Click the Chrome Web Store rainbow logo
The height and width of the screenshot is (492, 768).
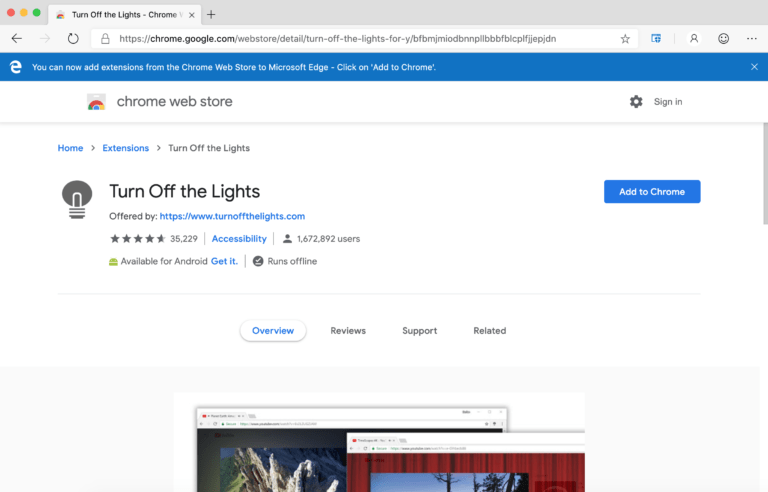(x=96, y=102)
